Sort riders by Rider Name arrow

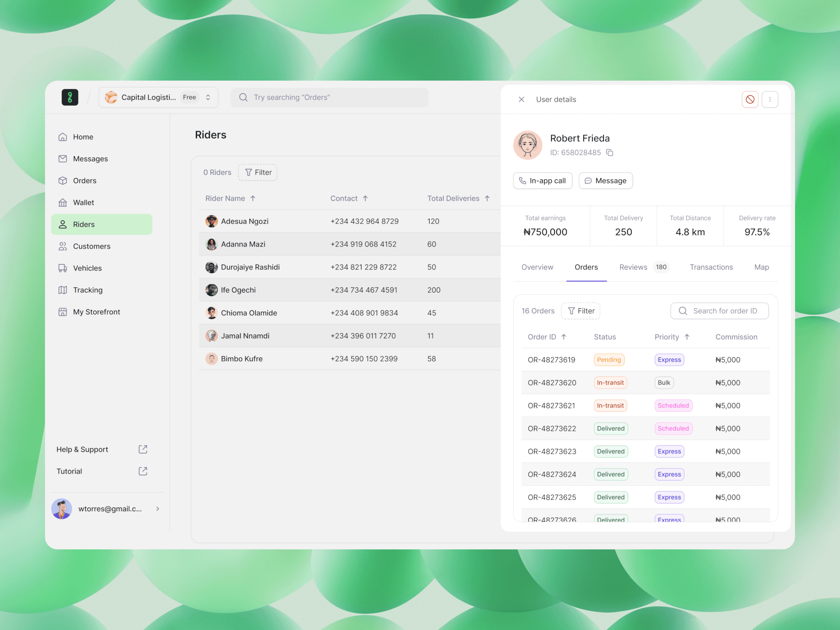tap(253, 198)
